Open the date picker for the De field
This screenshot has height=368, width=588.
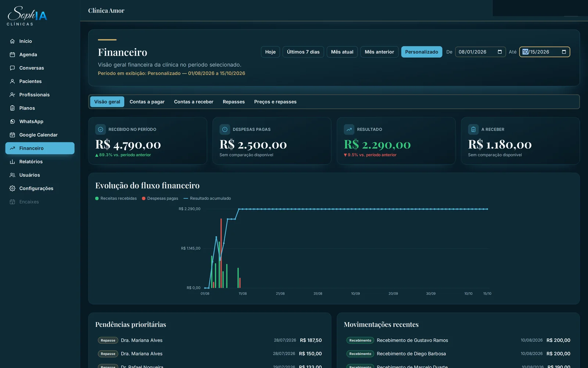tap(500, 52)
